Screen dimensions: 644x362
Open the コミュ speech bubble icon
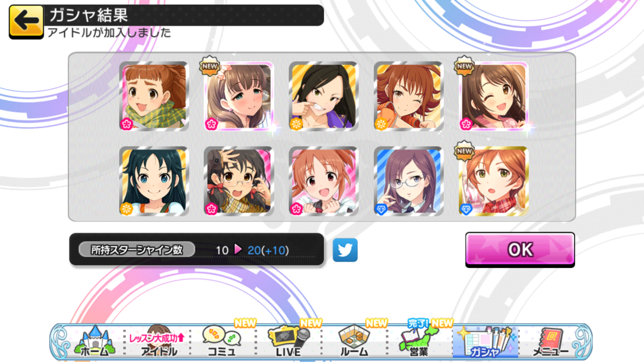pos(222,341)
